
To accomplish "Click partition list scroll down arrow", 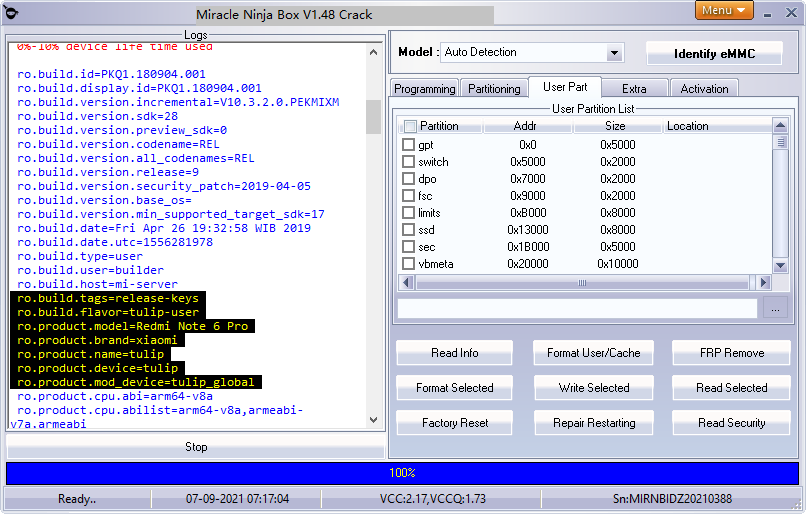I will pos(780,266).
